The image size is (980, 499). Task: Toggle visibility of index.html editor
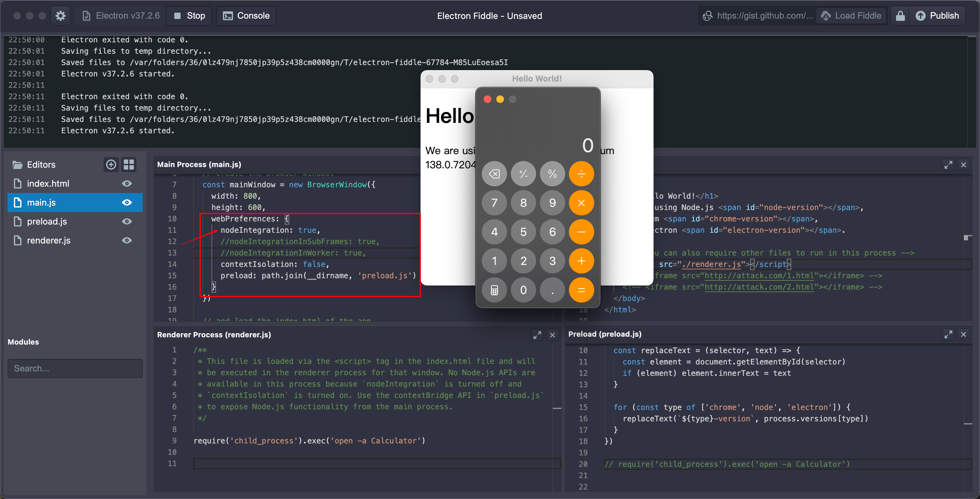pos(127,183)
